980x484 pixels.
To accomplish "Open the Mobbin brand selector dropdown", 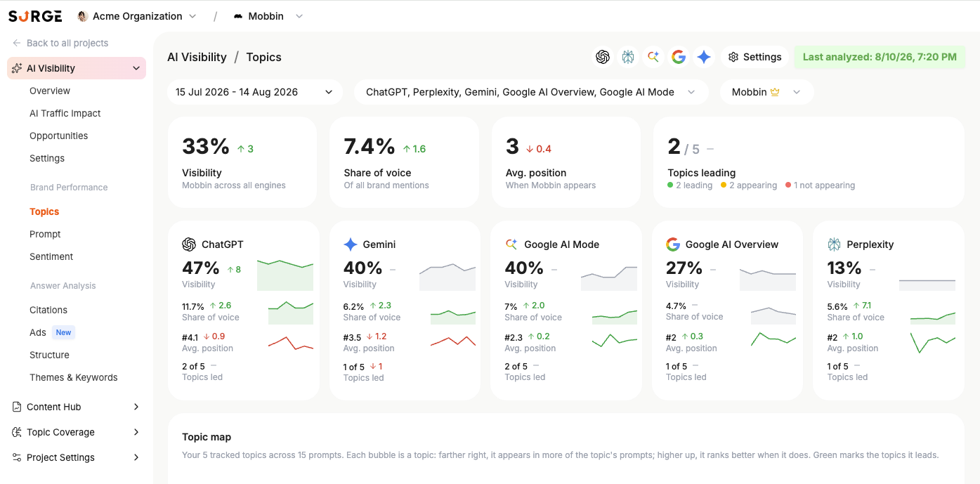I will click(766, 92).
